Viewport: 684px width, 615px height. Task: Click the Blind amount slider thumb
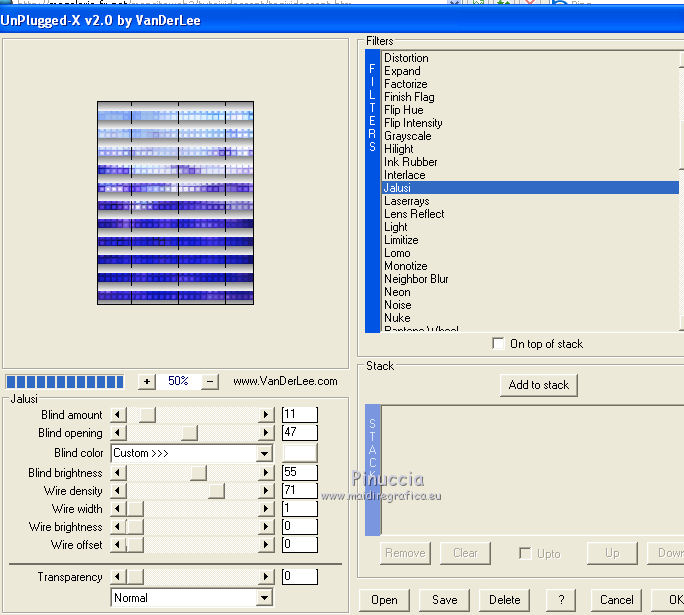point(147,414)
